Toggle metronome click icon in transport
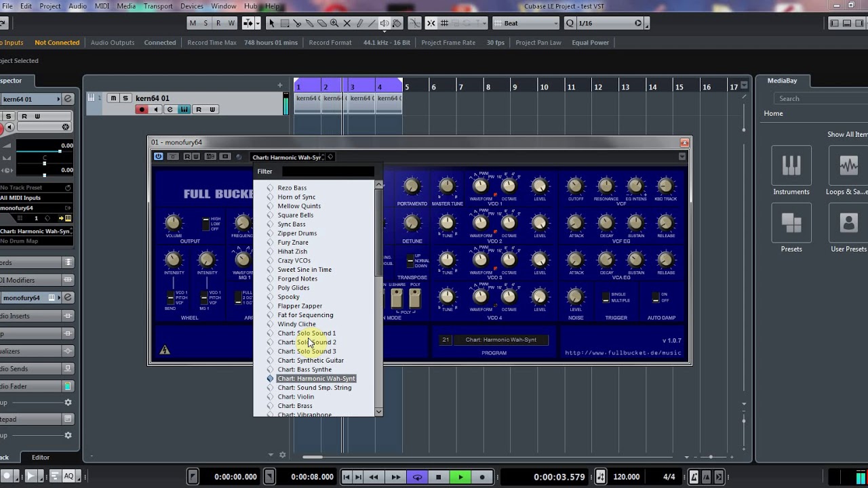The width and height of the screenshot is (868, 488). 693,476
